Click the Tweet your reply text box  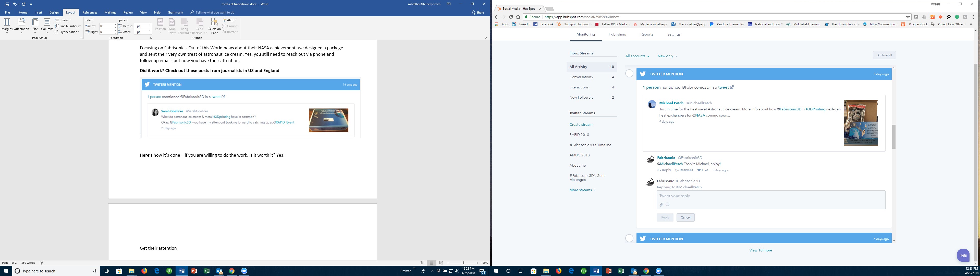pos(771,199)
